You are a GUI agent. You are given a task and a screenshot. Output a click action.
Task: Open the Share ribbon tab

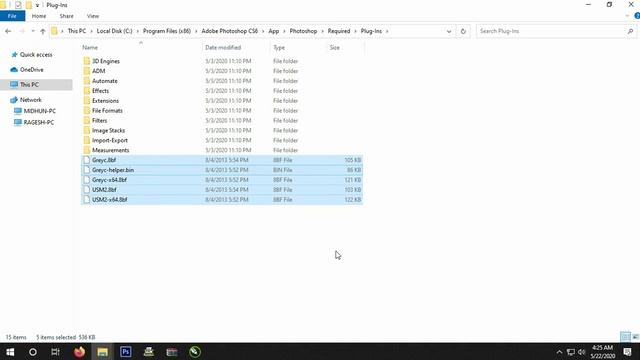pyautogui.click(x=67, y=16)
